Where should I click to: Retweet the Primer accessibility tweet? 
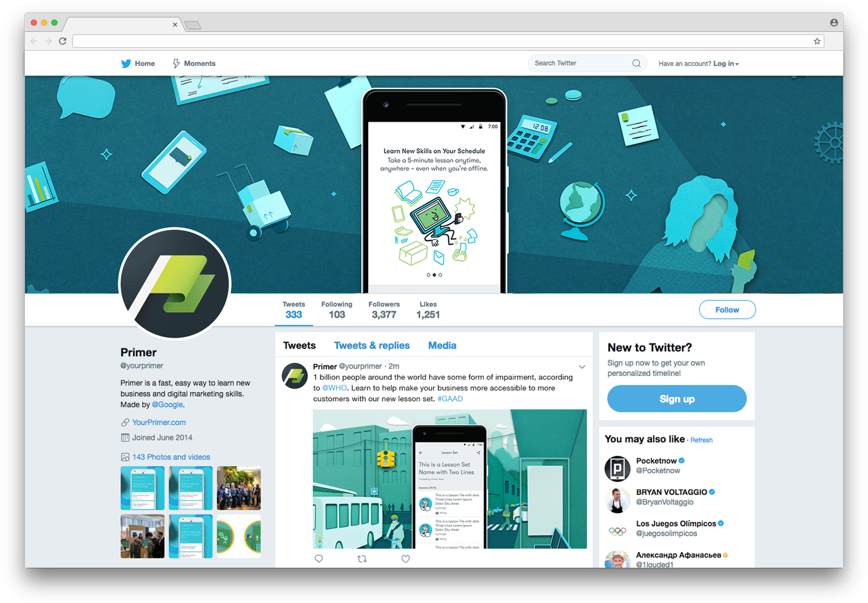pos(362,558)
